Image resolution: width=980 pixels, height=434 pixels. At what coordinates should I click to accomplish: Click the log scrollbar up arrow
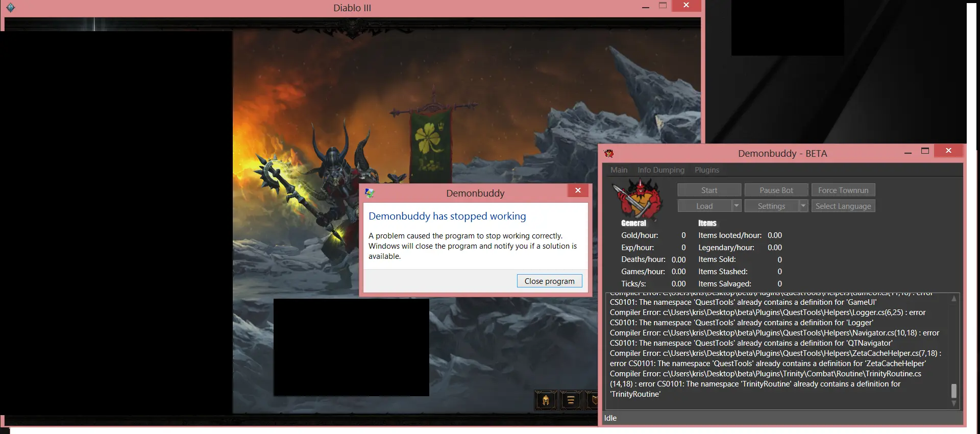click(953, 299)
